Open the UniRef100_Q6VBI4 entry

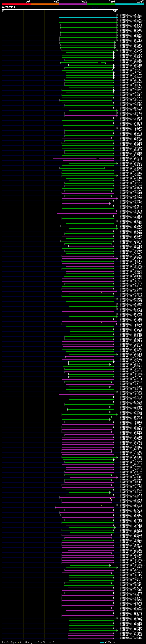click(x=131, y=158)
